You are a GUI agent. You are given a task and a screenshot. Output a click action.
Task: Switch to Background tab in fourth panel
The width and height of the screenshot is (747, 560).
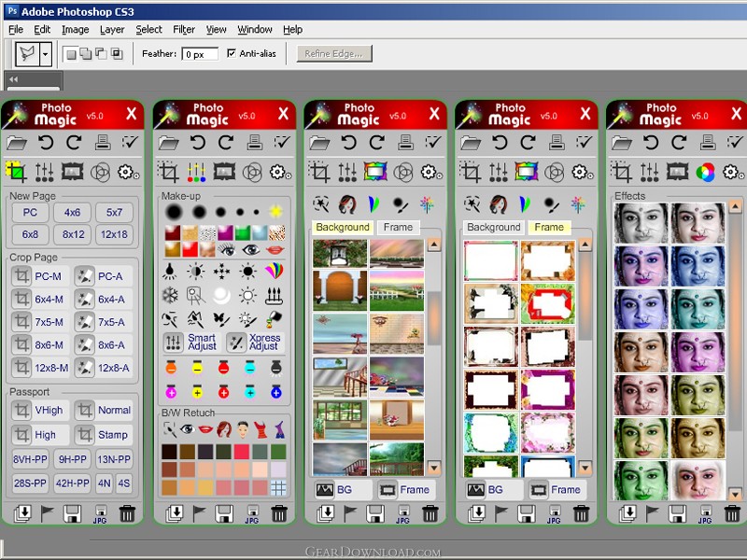(x=494, y=227)
